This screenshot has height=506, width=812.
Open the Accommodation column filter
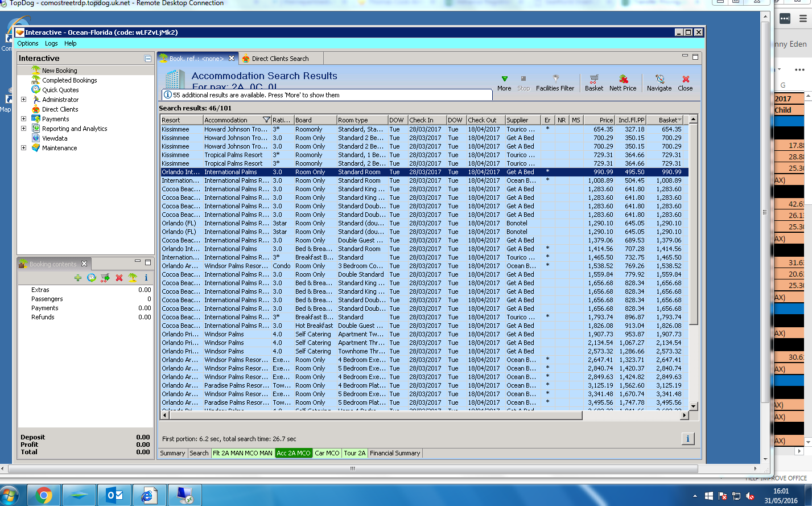click(x=266, y=120)
